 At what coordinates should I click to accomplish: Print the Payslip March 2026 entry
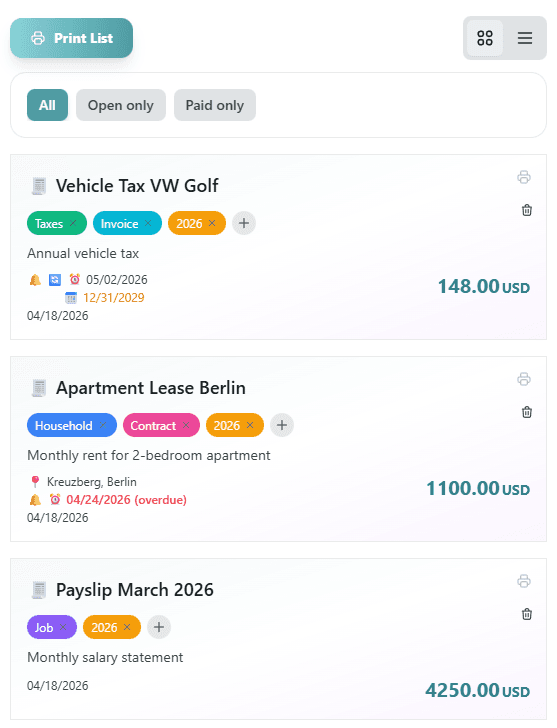pos(524,581)
